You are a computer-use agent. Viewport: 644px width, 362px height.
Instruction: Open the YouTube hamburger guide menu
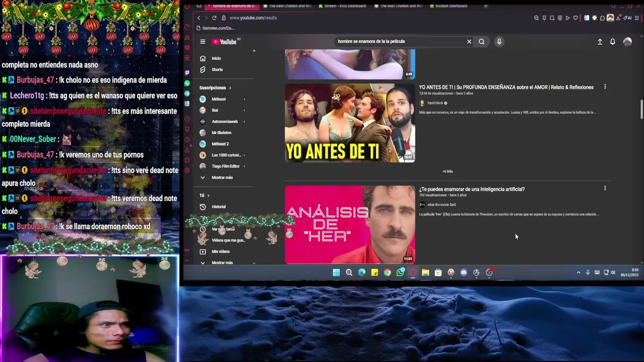click(203, 42)
